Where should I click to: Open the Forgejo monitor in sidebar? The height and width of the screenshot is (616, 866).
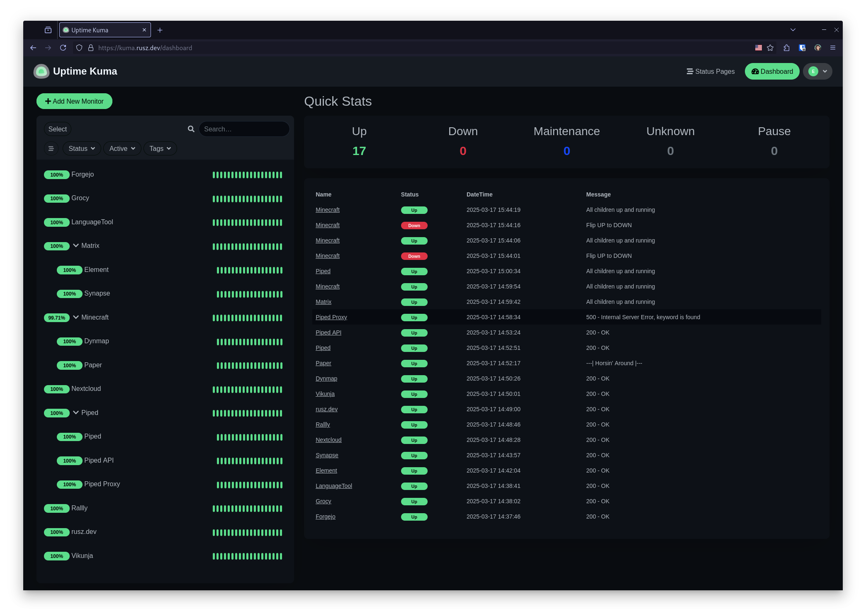click(165, 175)
